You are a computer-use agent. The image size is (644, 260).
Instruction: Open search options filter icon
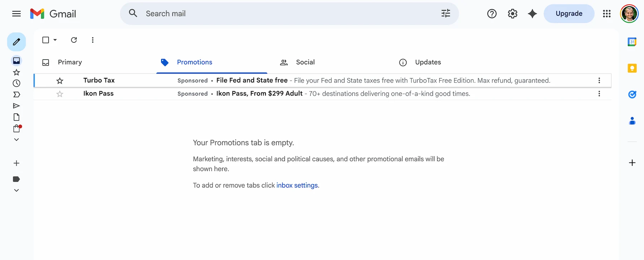[446, 13]
